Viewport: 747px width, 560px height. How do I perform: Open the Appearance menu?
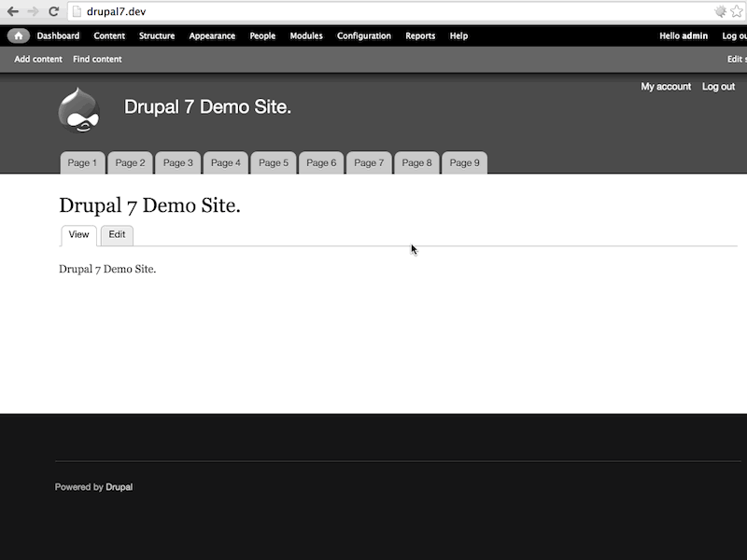tap(212, 35)
